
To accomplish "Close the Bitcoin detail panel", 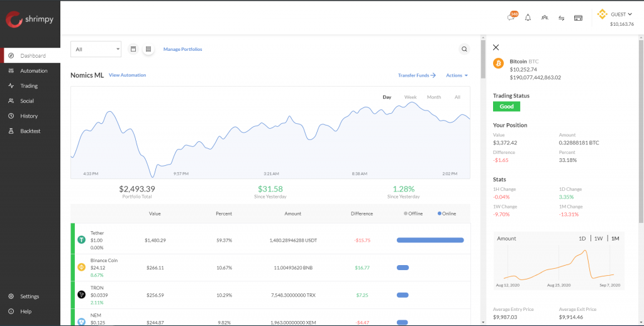I will 496,48.
